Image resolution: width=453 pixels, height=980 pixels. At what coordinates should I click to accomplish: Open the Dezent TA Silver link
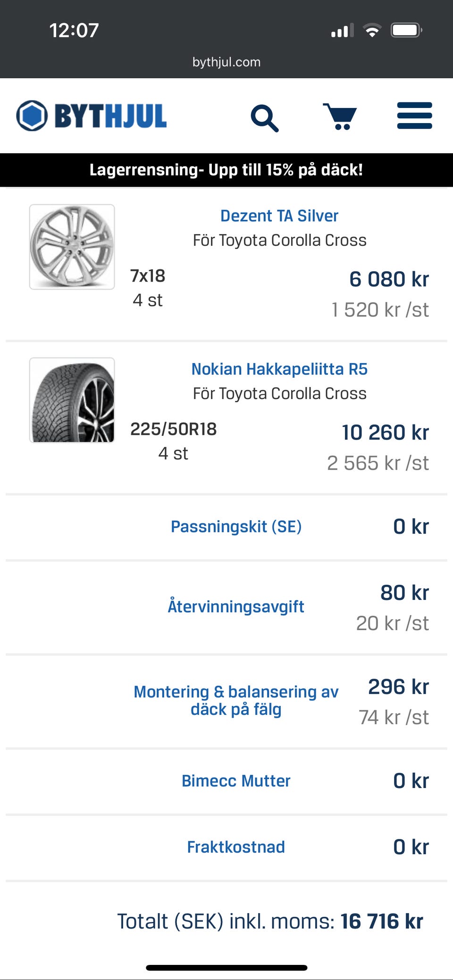tap(279, 216)
